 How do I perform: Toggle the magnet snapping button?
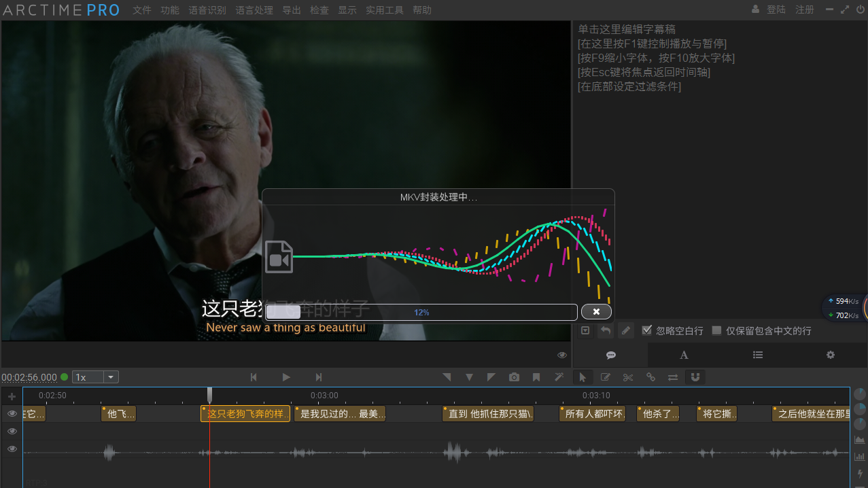point(695,377)
